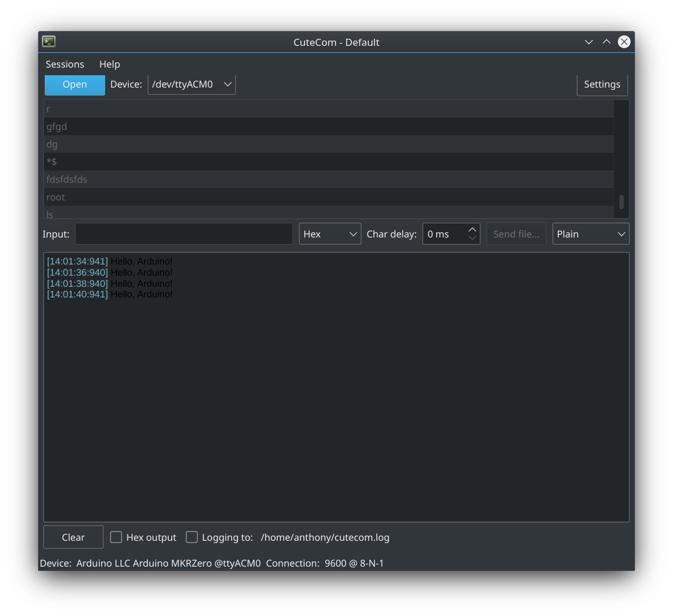The width and height of the screenshot is (673, 616).
Task: Maximize the CuteCom window
Action: pos(606,42)
